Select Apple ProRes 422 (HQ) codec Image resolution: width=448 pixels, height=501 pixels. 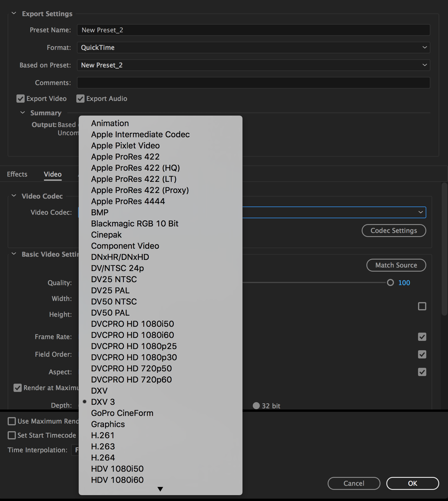click(x=135, y=168)
